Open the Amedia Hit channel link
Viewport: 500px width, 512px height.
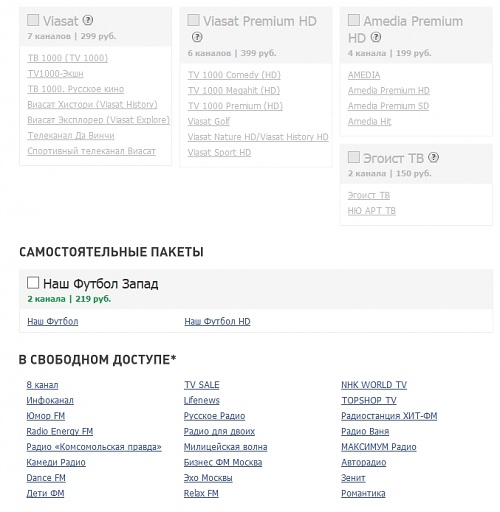point(369,121)
